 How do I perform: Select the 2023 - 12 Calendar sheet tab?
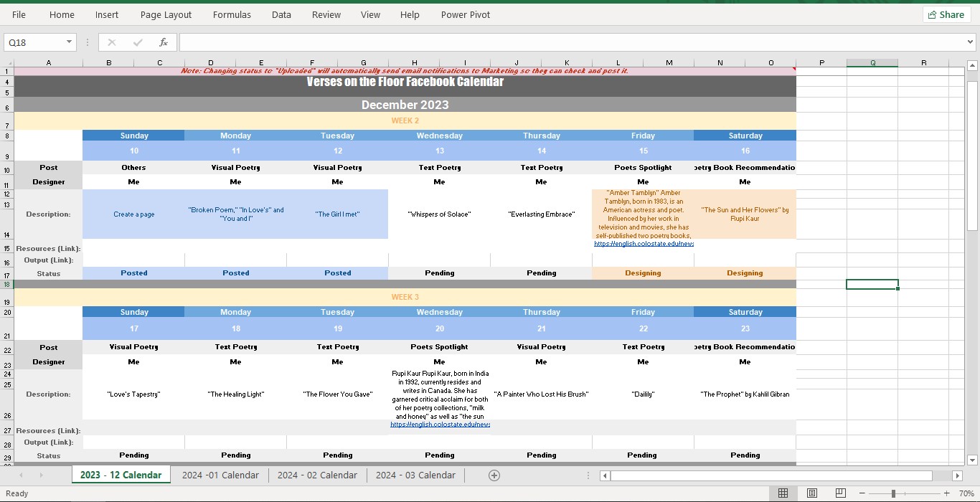(121, 475)
